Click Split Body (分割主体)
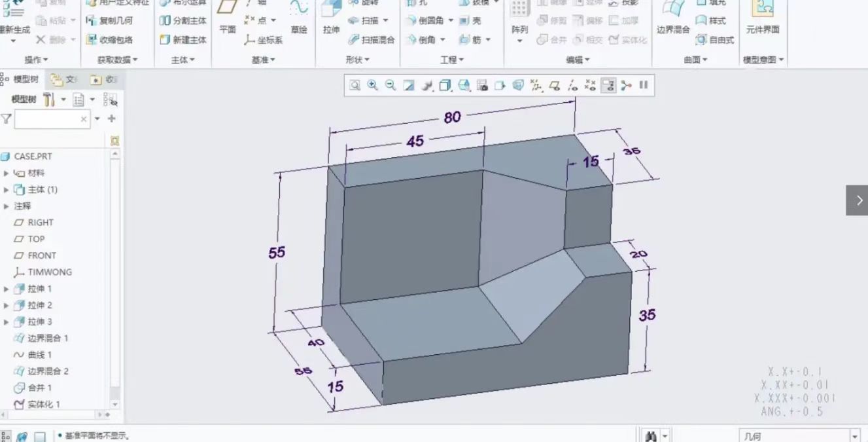The image size is (868, 442). [x=183, y=20]
